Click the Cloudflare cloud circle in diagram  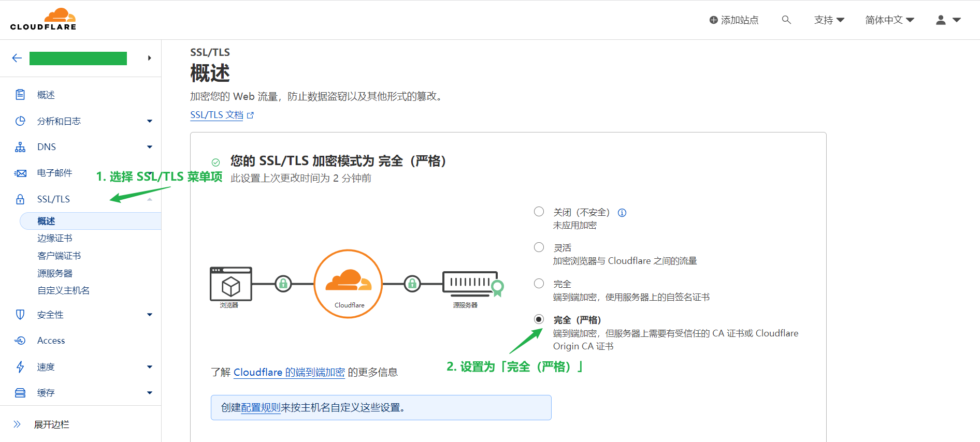point(349,284)
